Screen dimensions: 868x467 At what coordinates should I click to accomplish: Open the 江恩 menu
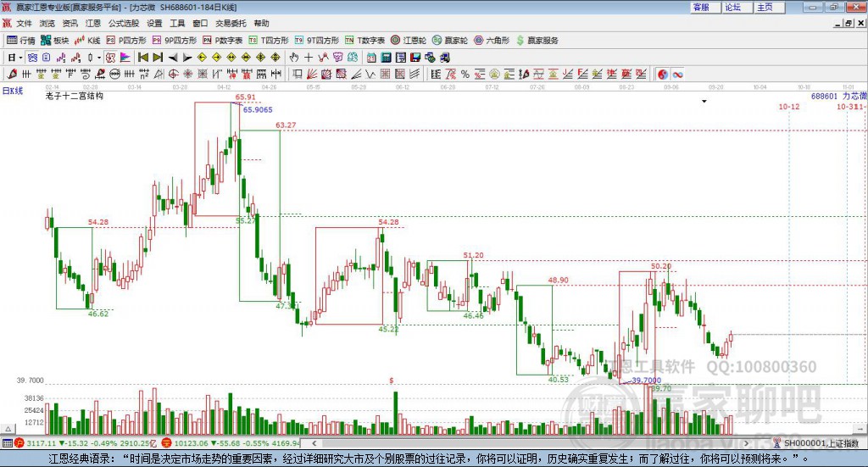pos(93,23)
